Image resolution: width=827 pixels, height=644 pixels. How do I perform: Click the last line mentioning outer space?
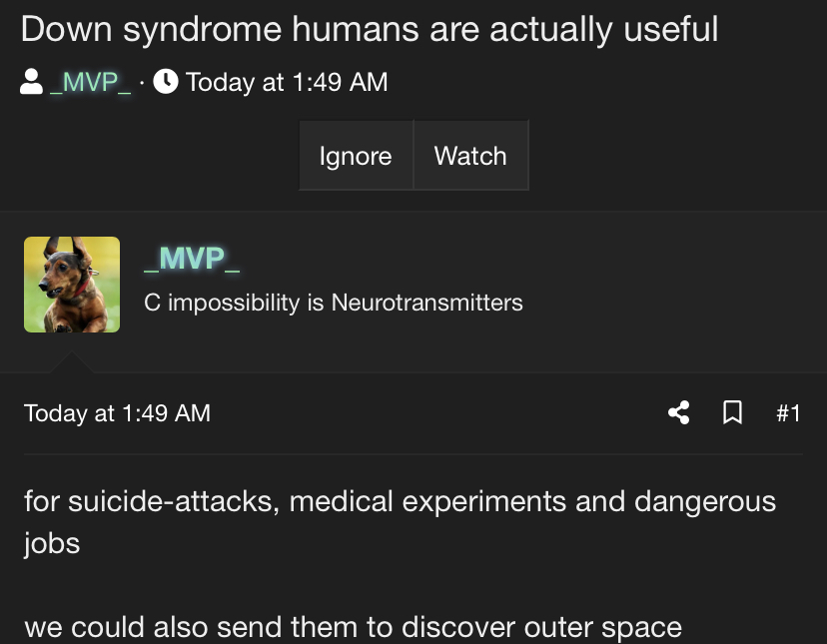[x=354, y=628]
